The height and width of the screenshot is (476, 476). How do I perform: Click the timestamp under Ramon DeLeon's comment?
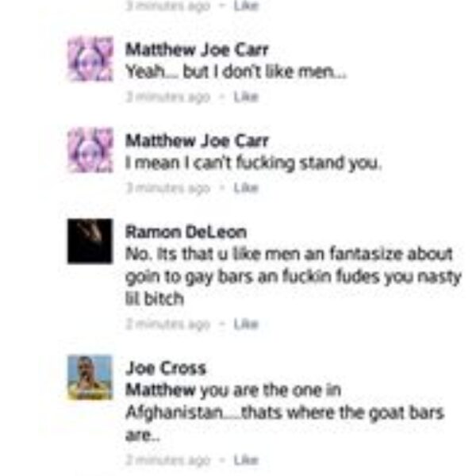[x=168, y=324]
